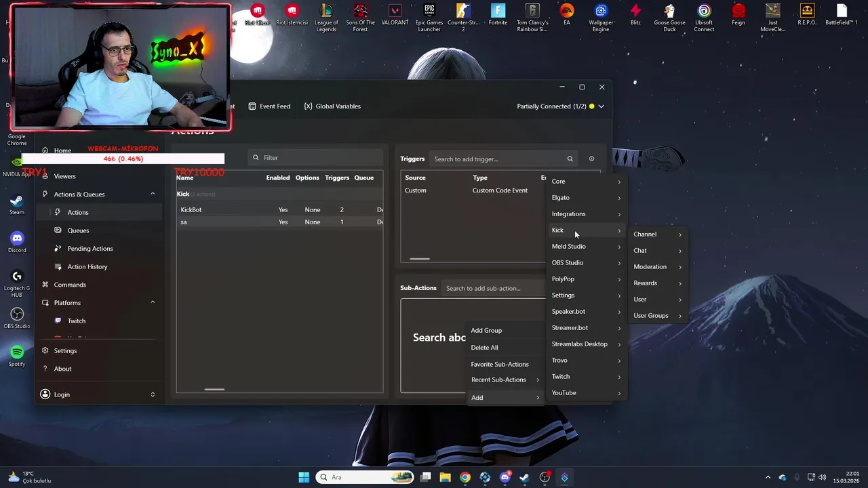Collapse the Actions & Queues section
Image resolution: width=868 pixels, height=488 pixels.
tap(153, 194)
